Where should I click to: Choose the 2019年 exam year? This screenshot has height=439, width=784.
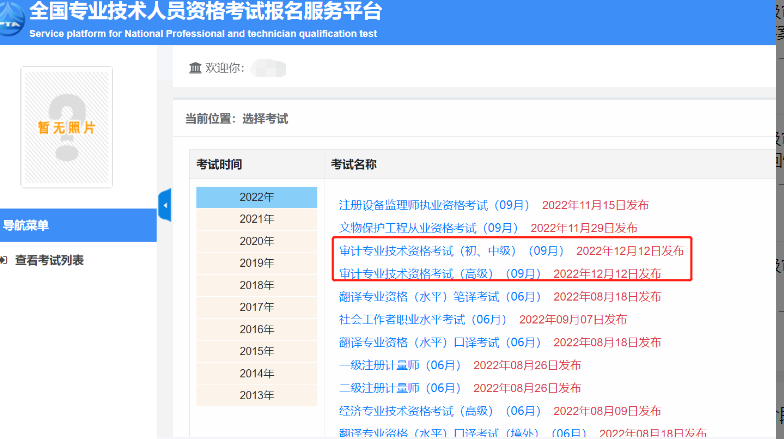(x=256, y=263)
